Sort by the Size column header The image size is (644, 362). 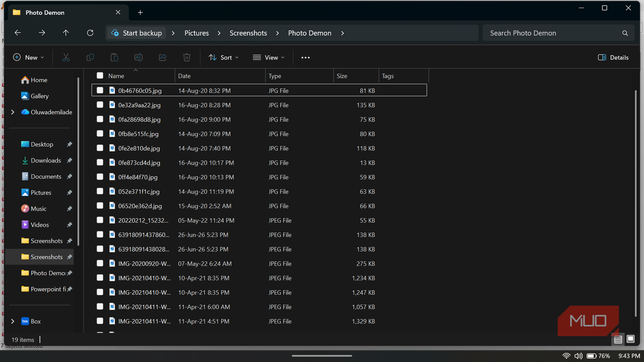pyautogui.click(x=342, y=76)
